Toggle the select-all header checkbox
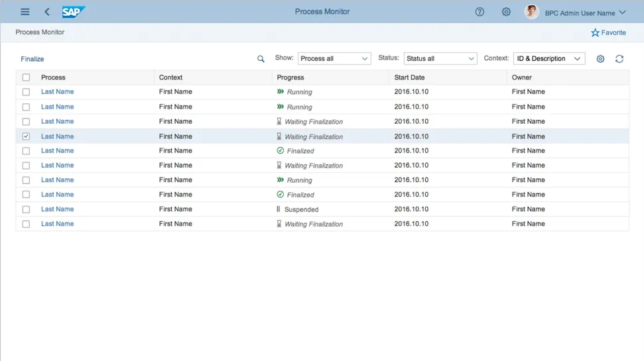 [26, 77]
